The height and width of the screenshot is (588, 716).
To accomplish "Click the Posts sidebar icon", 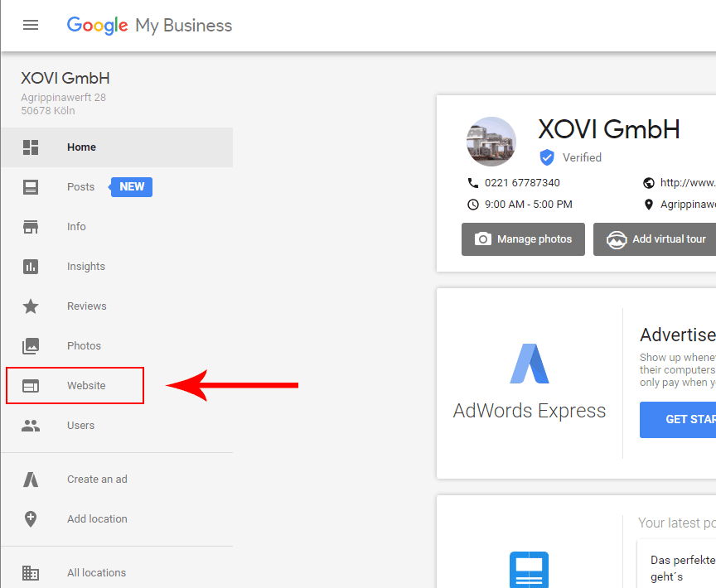I will click(31, 187).
